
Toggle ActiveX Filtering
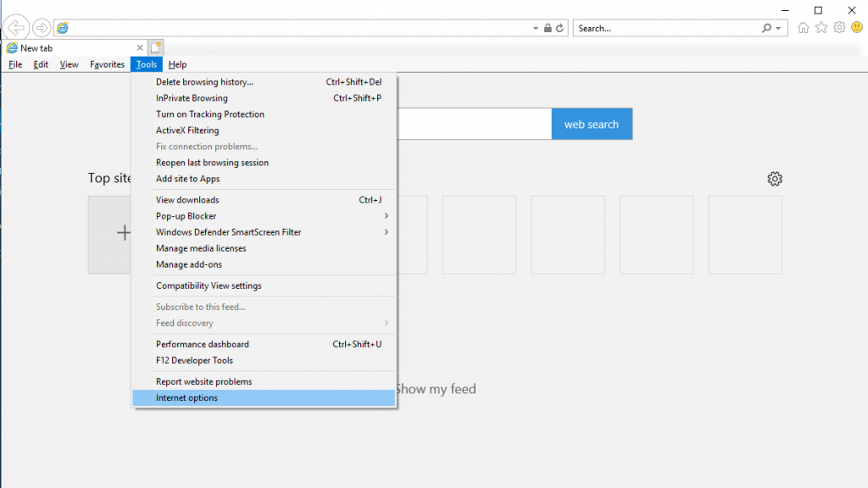coord(264,130)
